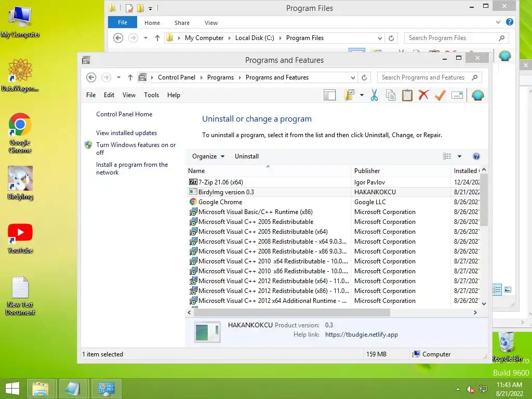Open the Tools menu
The width and height of the screenshot is (532, 399).
tap(151, 95)
